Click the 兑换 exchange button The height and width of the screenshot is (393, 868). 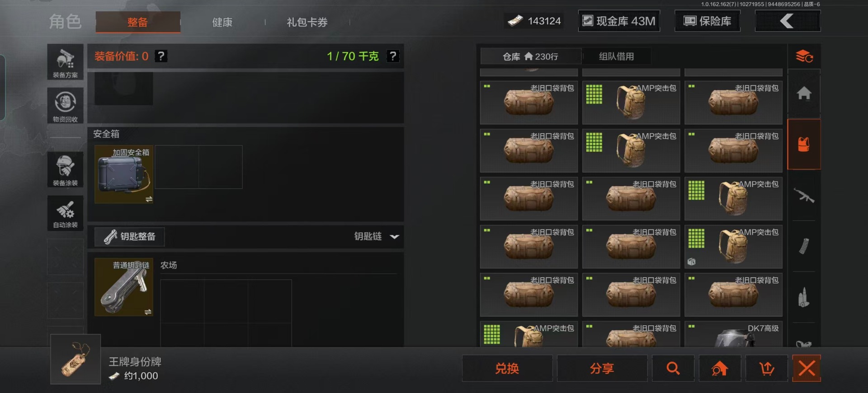tap(507, 369)
